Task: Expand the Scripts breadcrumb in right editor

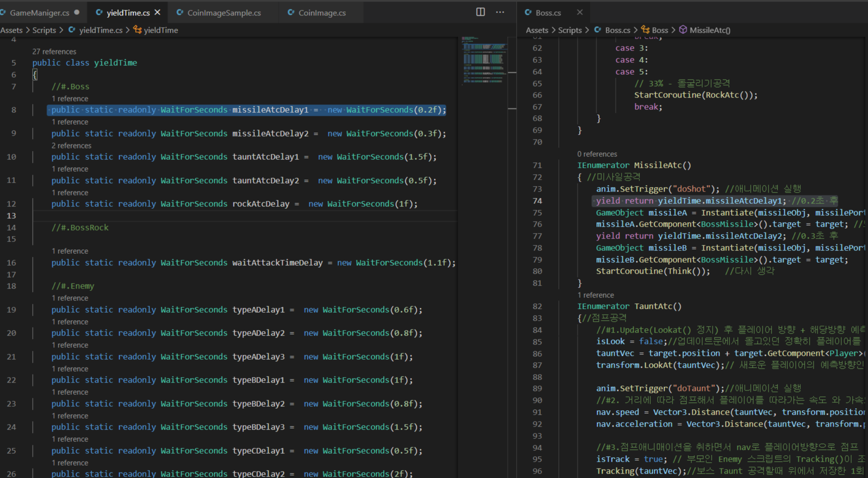Action: (570, 30)
